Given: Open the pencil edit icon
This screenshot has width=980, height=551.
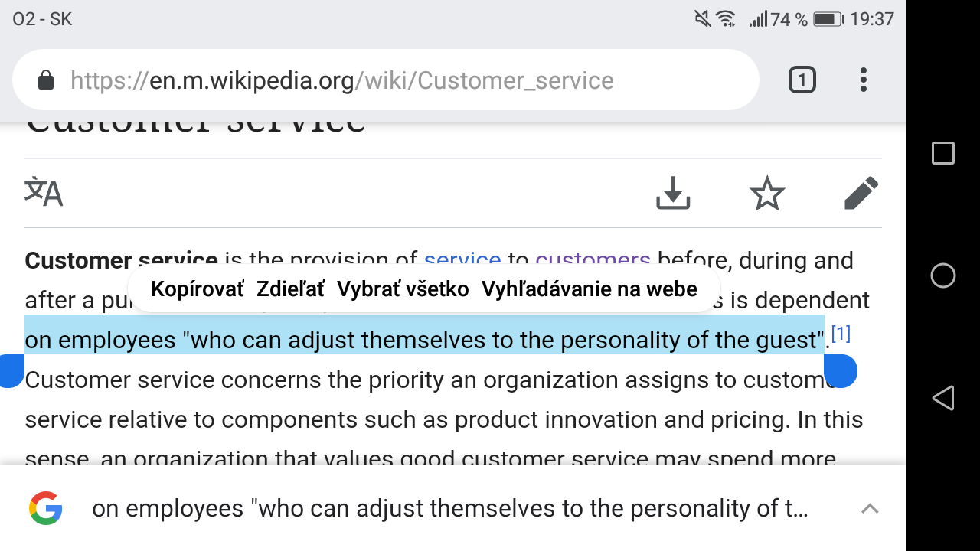Looking at the screenshot, I should (861, 193).
